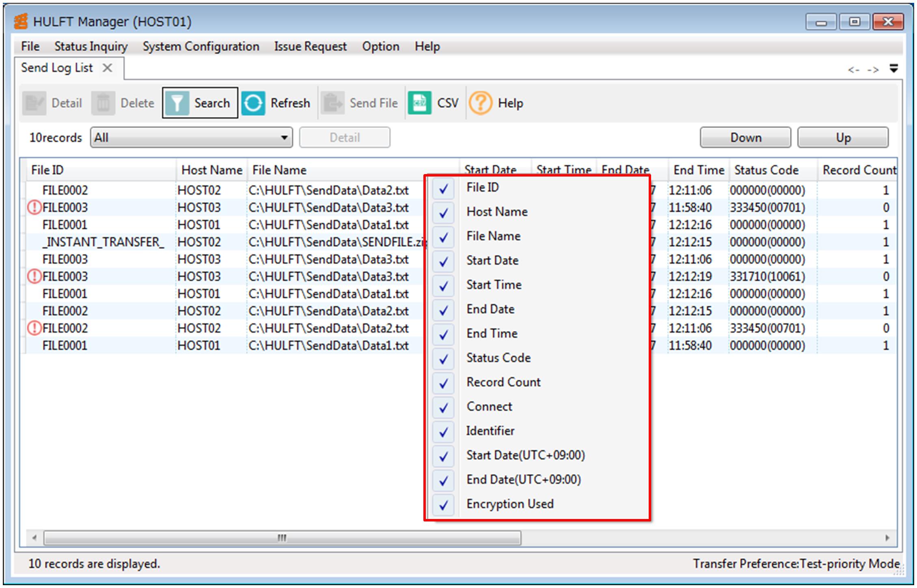
Task: Click the horizontal scrollbar thumb
Action: click(283, 538)
